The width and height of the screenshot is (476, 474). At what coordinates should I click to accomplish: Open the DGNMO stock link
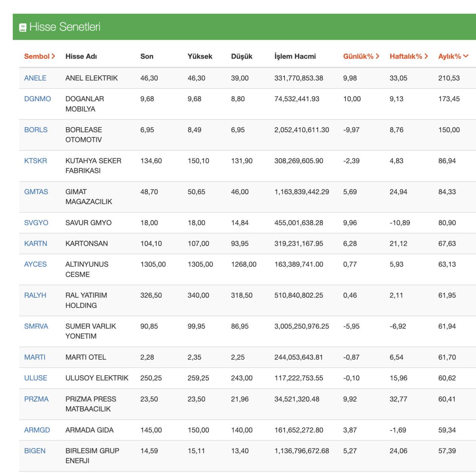tap(37, 99)
